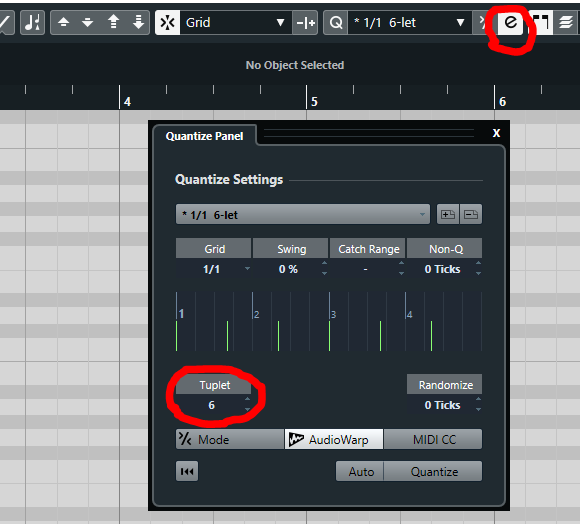
Task: Toggle the AudioWarp quantize button
Action: (334, 439)
